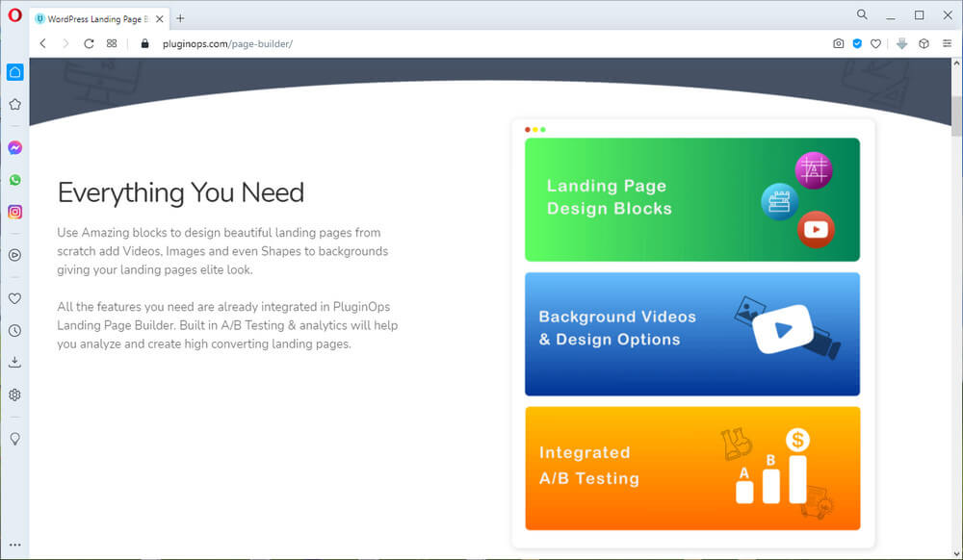
Task: Open the Easy Setup menu icon
Action: pyautogui.click(x=947, y=43)
